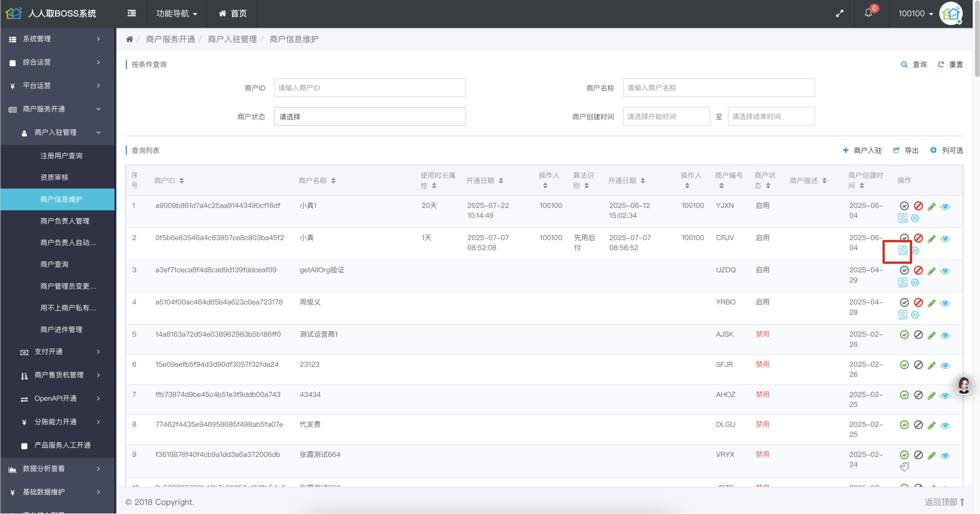
Task: Click 返回顶部 to return to top
Action: (944, 502)
